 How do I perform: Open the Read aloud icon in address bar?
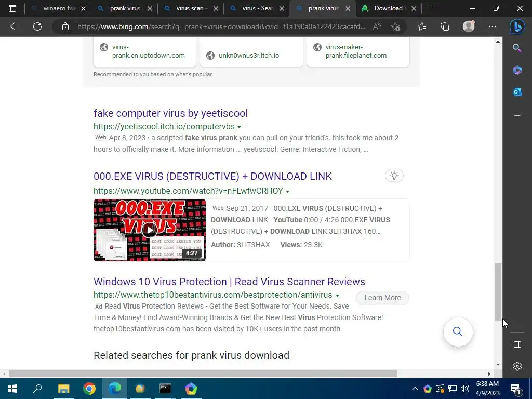tap(377, 26)
